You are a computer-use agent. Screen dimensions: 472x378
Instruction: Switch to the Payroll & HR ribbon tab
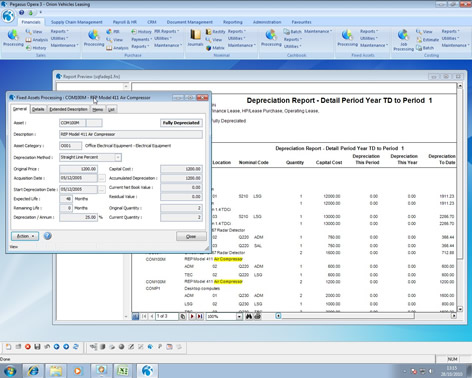(125, 22)
